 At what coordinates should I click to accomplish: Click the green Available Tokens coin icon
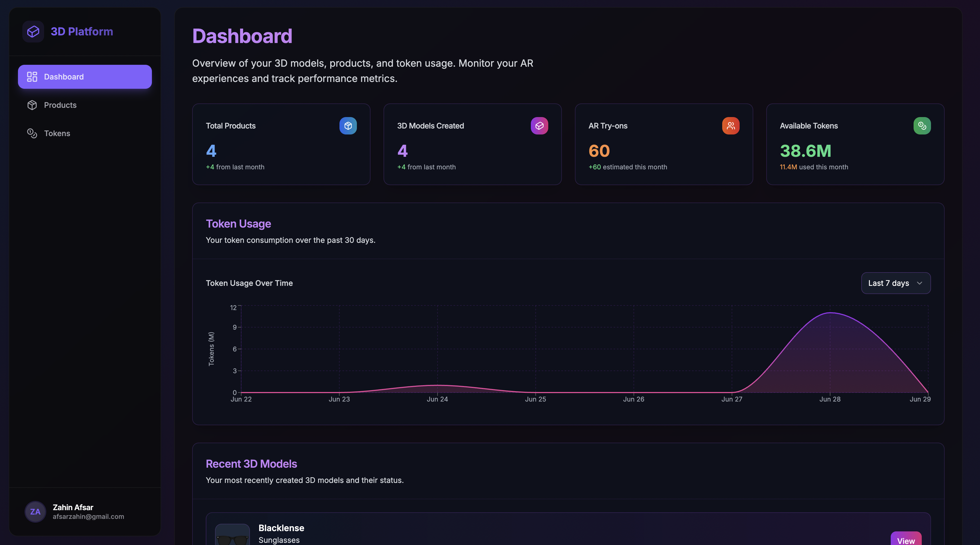(x=922, y=126)
